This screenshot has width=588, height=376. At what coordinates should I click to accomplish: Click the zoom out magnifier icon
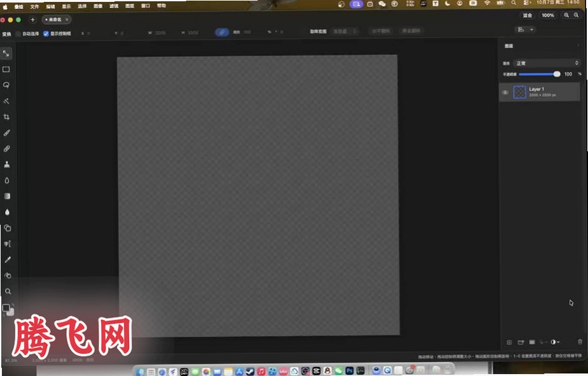(576, 15)
